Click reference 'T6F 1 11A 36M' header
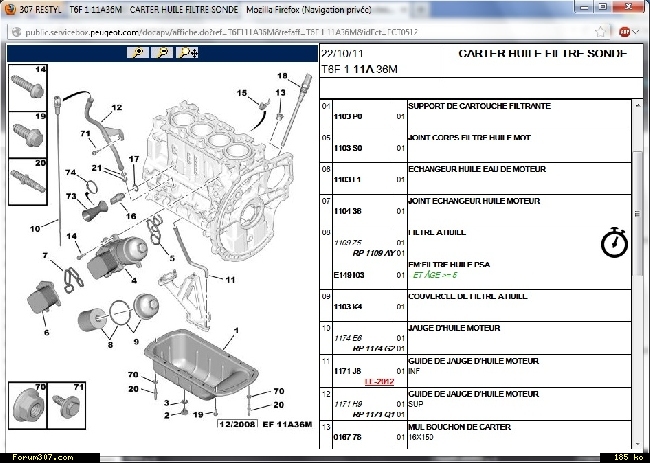 359,69
